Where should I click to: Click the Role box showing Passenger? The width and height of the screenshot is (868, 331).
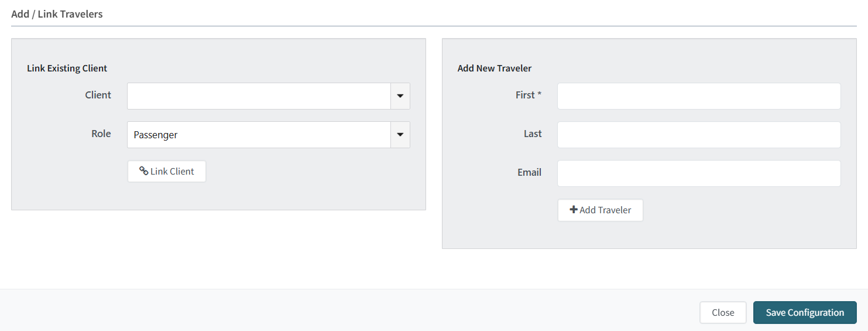[259, 135]
